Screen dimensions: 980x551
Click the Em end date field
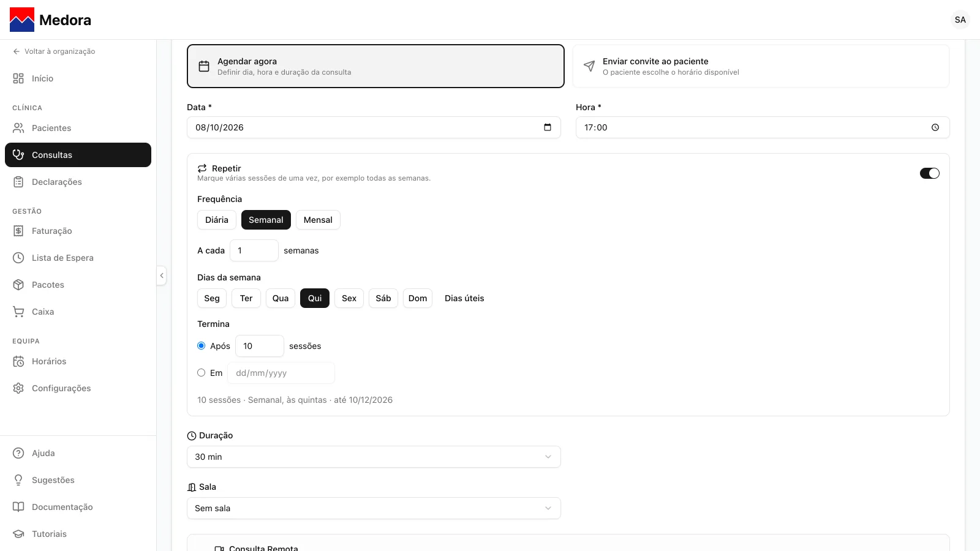tap(281, 373)
